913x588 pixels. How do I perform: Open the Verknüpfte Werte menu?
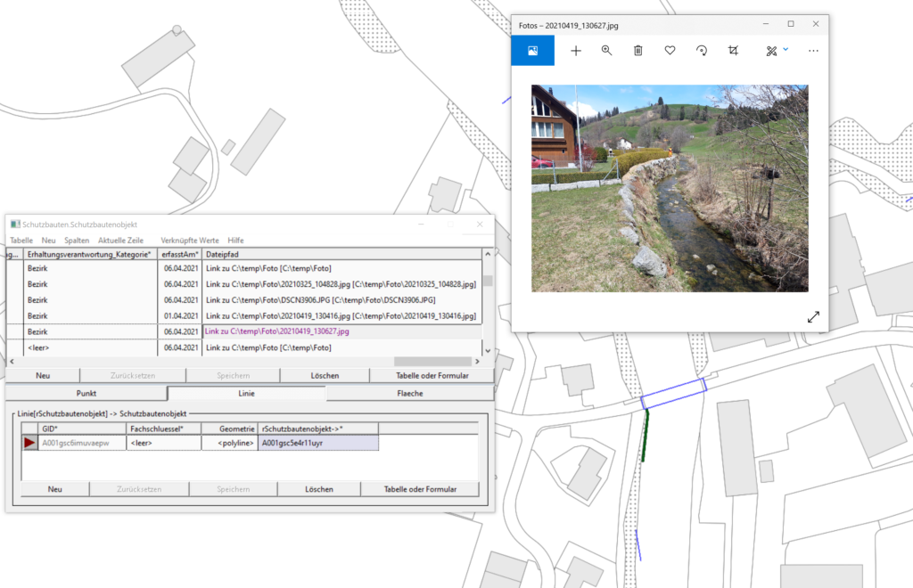(190, 241)
